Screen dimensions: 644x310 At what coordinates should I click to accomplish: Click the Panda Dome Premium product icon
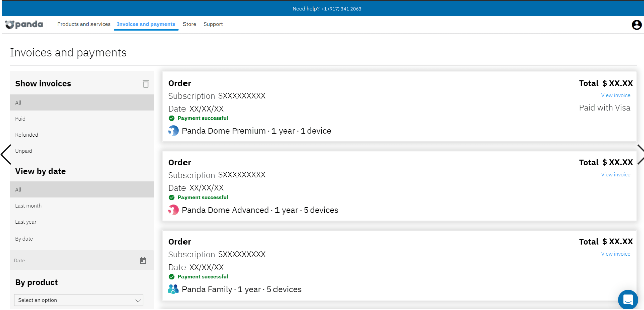pos(173,131)
